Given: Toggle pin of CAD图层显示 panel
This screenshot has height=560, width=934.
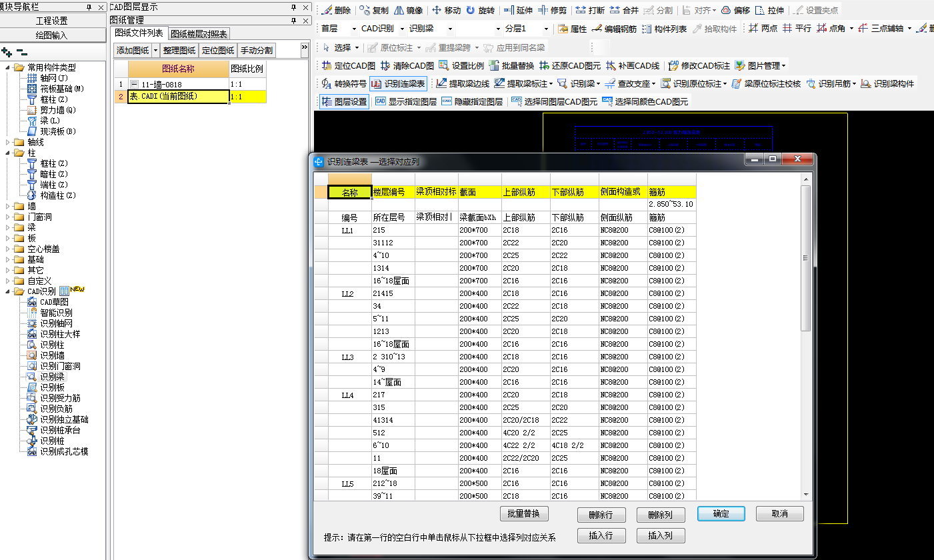Looking at the screenshot, I should tap(293, 7).
